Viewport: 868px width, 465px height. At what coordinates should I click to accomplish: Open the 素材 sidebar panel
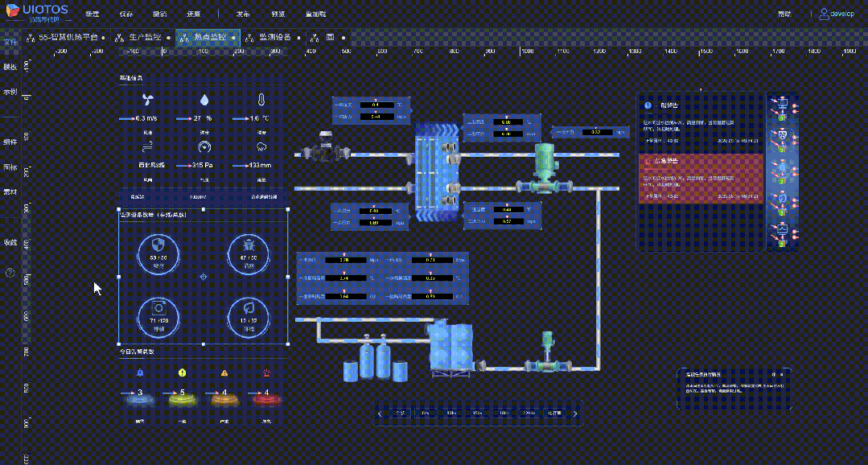(x=10, y=191)
